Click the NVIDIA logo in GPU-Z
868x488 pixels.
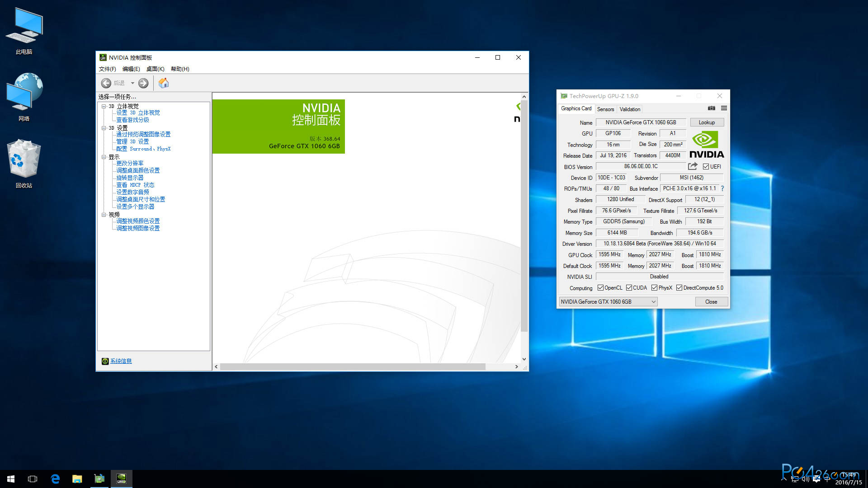pos(707,145)
